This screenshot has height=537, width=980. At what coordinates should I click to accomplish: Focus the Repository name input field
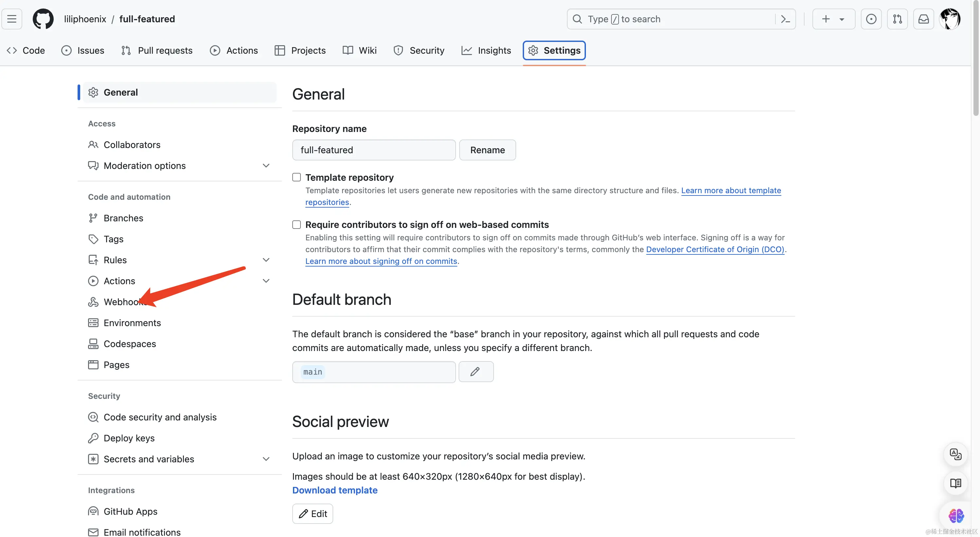(373, 150)
